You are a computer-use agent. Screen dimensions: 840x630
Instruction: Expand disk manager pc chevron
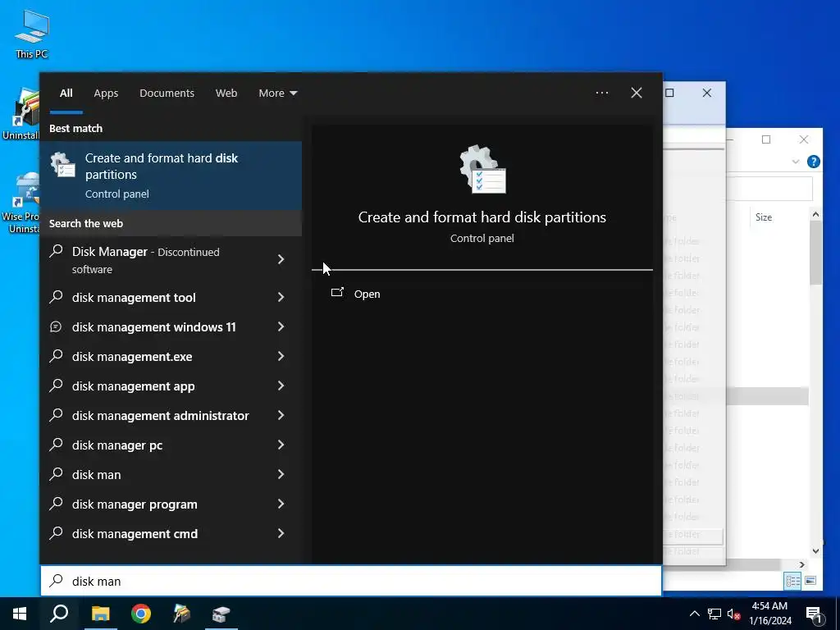point(281,445)
